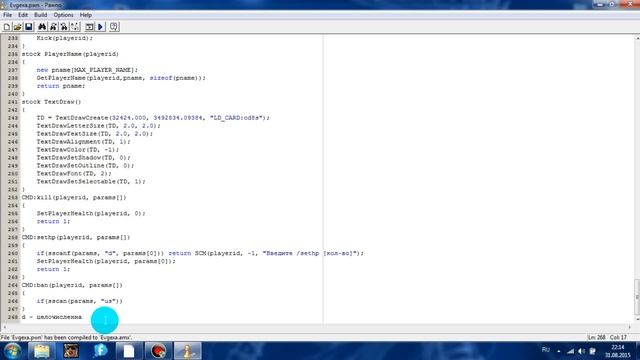Viewport: 640px width, 360px height.
Task: Click the 'if(sscan(params, "us"))' line
Action: (x=80, y=301)
